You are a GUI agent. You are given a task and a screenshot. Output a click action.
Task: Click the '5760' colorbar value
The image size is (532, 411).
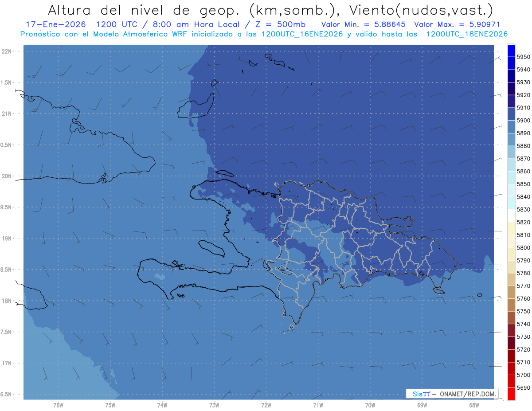pyautogui.click(x=523, y=299)
